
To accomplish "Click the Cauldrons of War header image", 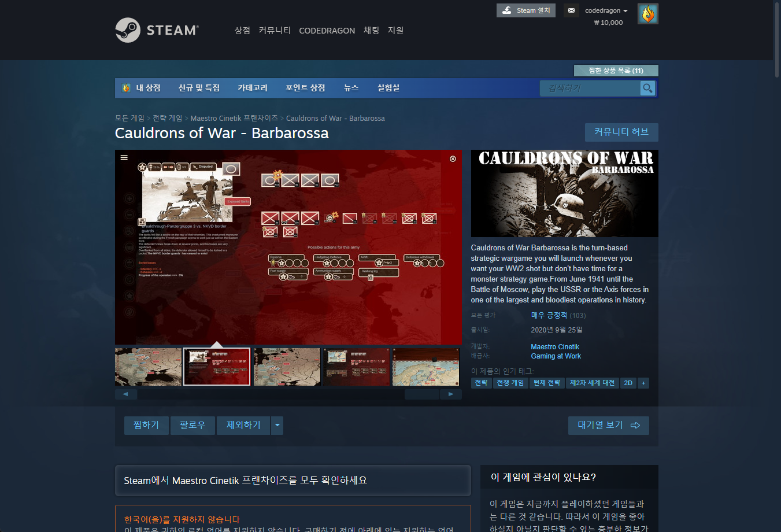I will click(x=564, y=193).
